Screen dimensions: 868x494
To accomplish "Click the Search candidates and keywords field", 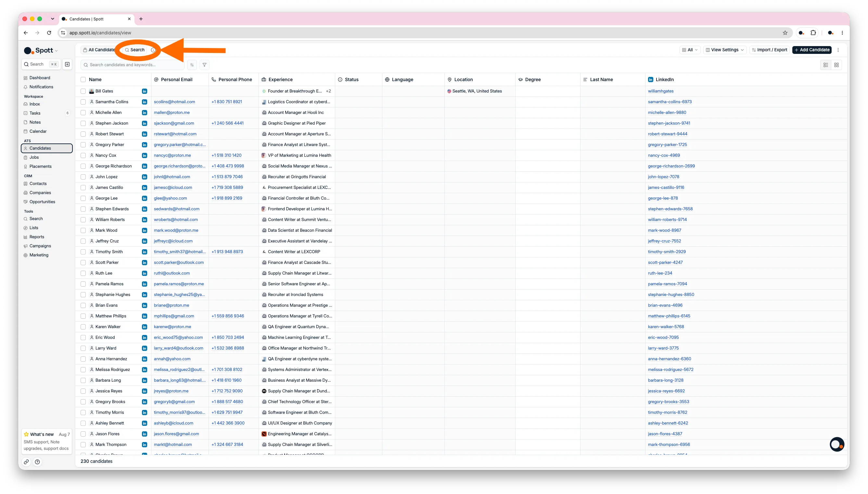I will coord(133,65).
